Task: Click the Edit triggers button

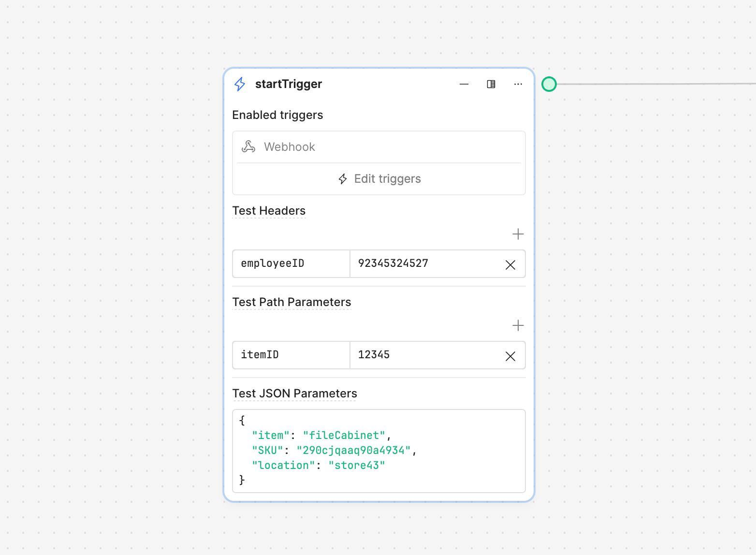Action: 379,179
